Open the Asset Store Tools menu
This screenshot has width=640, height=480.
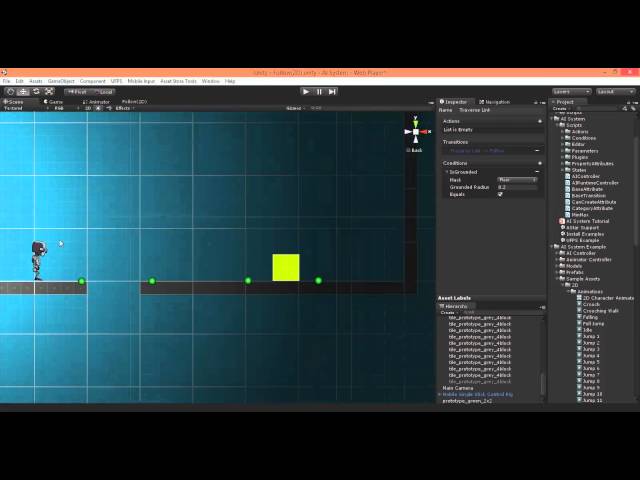[178, 81]
